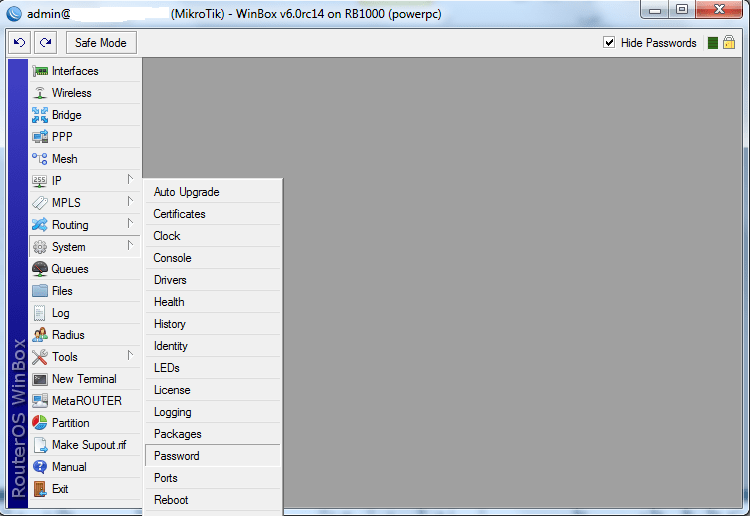Click the Log document icon

click(x=39, y=313)
